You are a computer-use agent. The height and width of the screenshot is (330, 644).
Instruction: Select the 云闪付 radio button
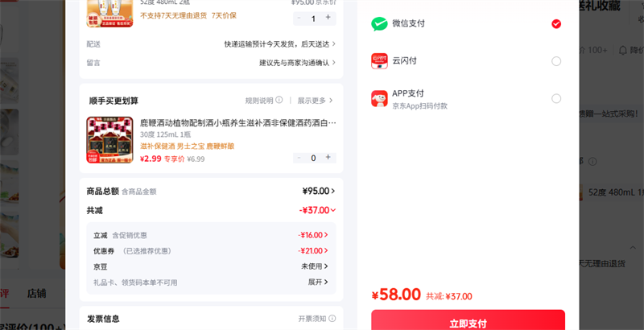click(556, 61)
